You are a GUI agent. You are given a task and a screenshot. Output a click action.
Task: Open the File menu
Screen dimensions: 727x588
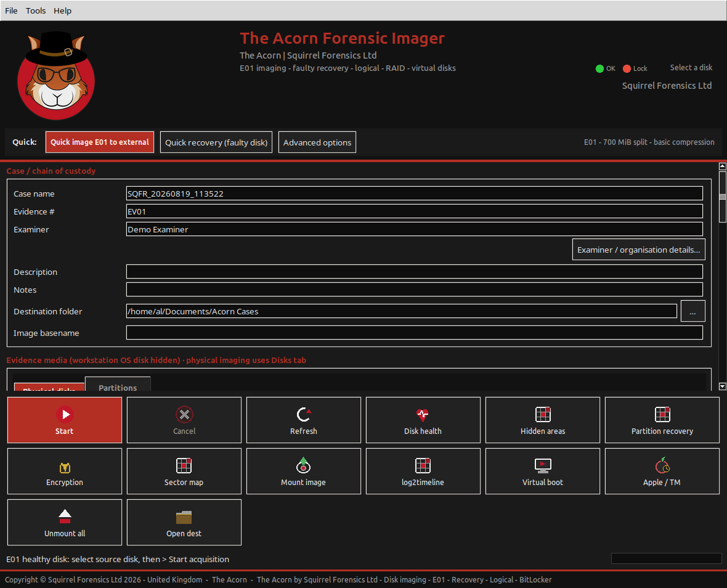pos(11,10)
